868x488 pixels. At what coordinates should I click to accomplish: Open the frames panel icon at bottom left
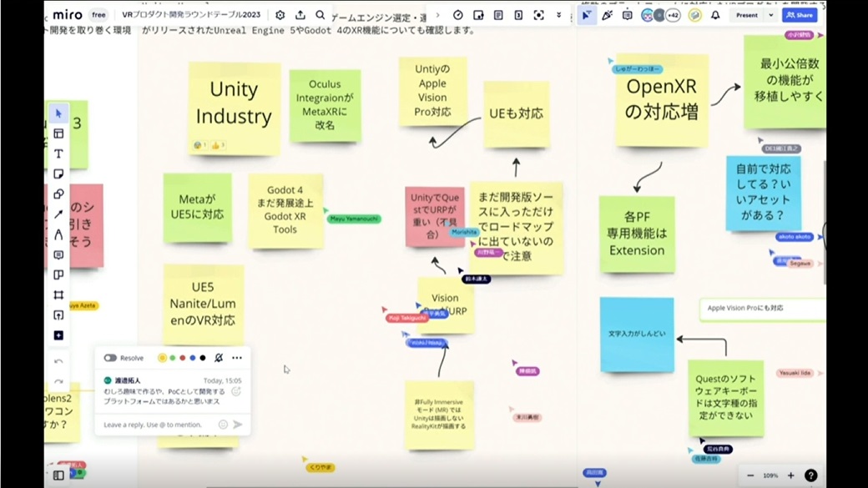(58, 475)
